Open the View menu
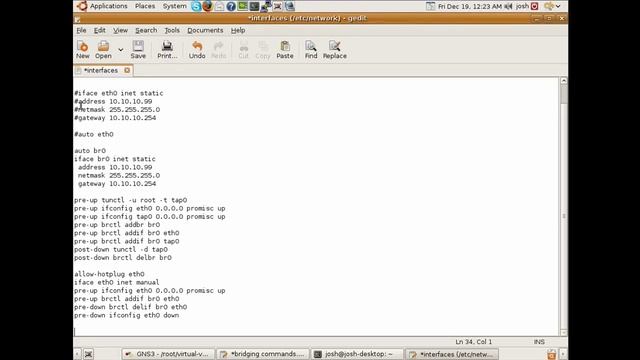This screenshot has width=640, height=360. pos(120,30)
